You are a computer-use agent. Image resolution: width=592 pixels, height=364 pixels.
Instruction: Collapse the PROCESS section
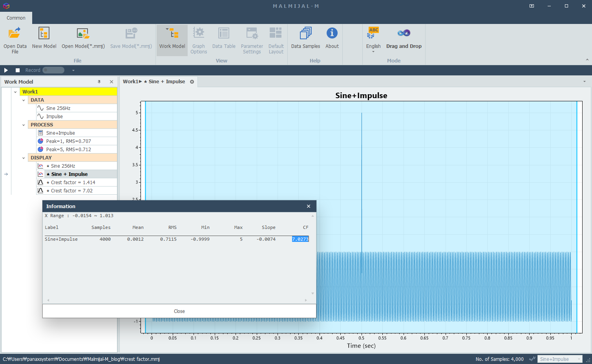[24, 125]
